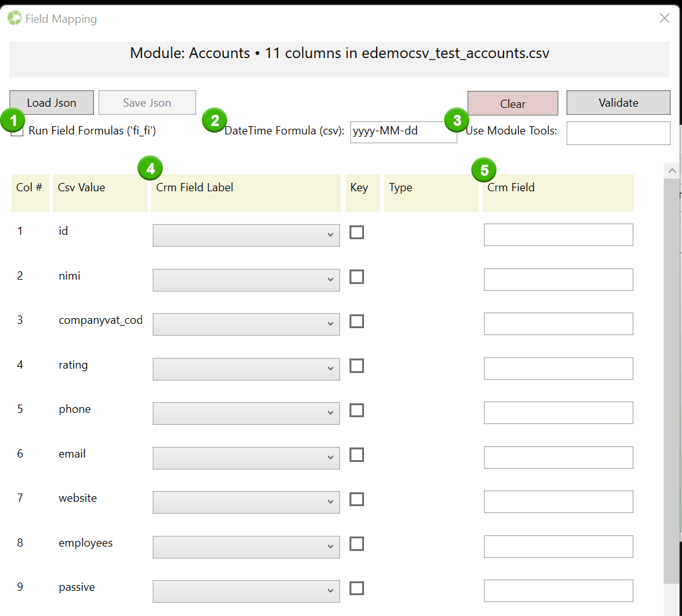This screenshot has height=616, width=682.
Task: Click the green number 5 marker
Action: tap(484, 169)
